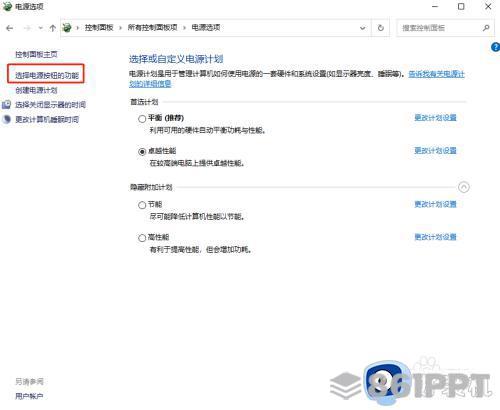The image size is (500, 410).
Task: Open help via blue question mark icon
Action: [x=495, y=47]
